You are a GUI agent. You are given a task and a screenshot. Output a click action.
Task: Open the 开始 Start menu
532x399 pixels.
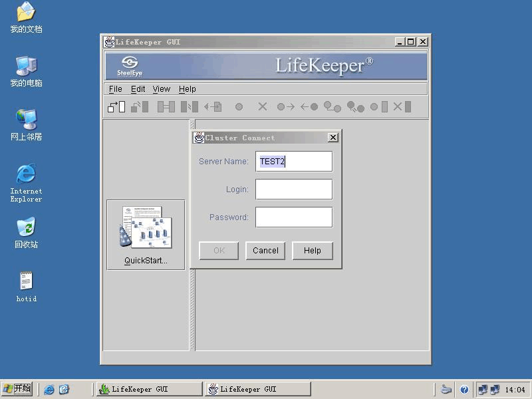tap(17, 389)
